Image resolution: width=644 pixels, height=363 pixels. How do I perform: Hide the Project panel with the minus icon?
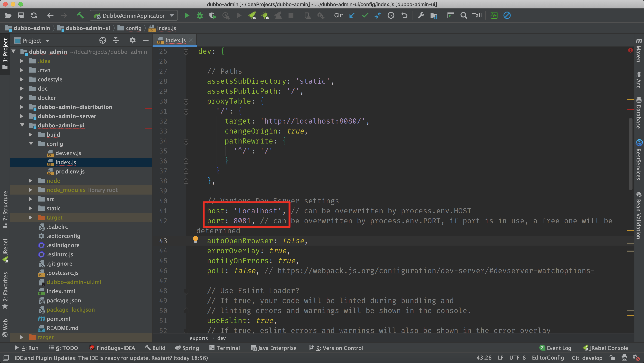(145, 40)
